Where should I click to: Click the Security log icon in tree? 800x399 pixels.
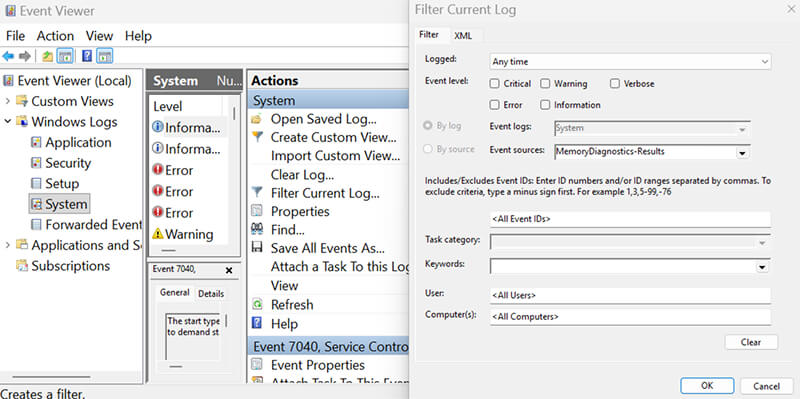point(36,163)
